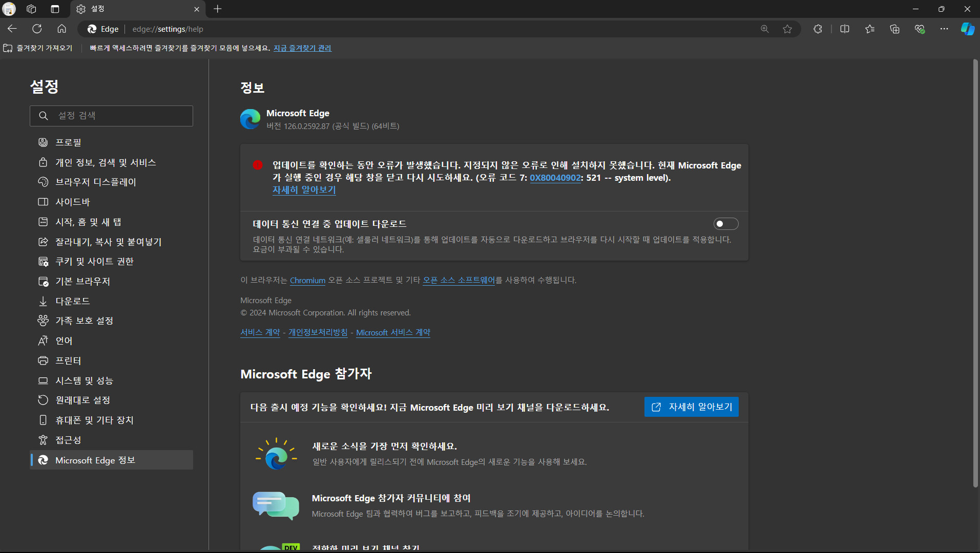Open the Favorites hub icon
Image resolution: width=980 pixels, height=553 pixels.
click(x=870, y=29)
